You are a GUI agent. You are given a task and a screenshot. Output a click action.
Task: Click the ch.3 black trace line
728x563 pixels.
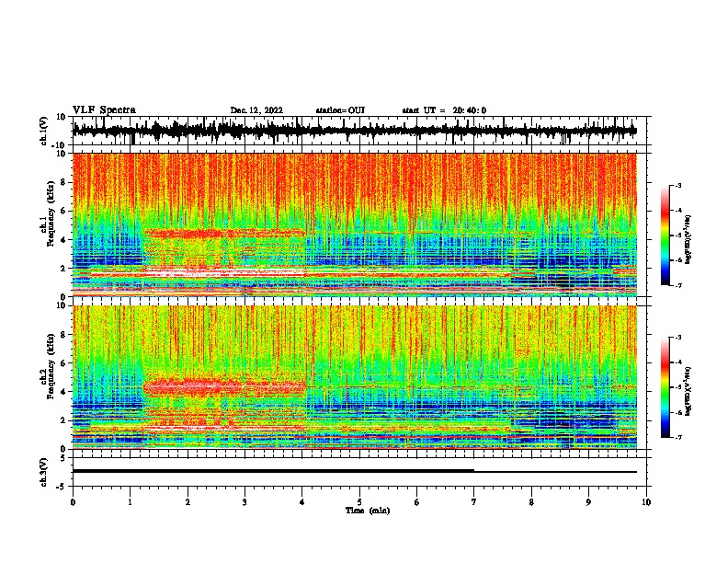[355, 471]
